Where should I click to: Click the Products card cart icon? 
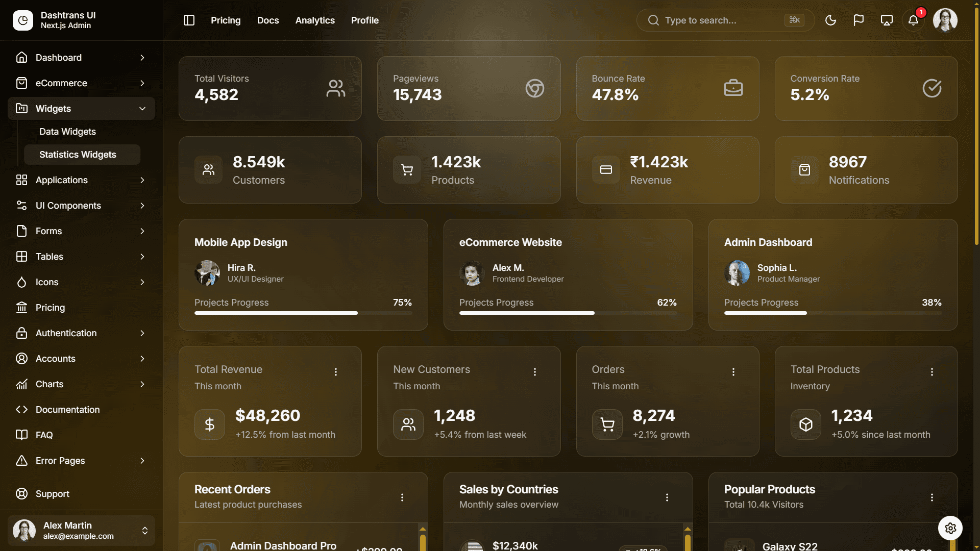tap(407, 169)
